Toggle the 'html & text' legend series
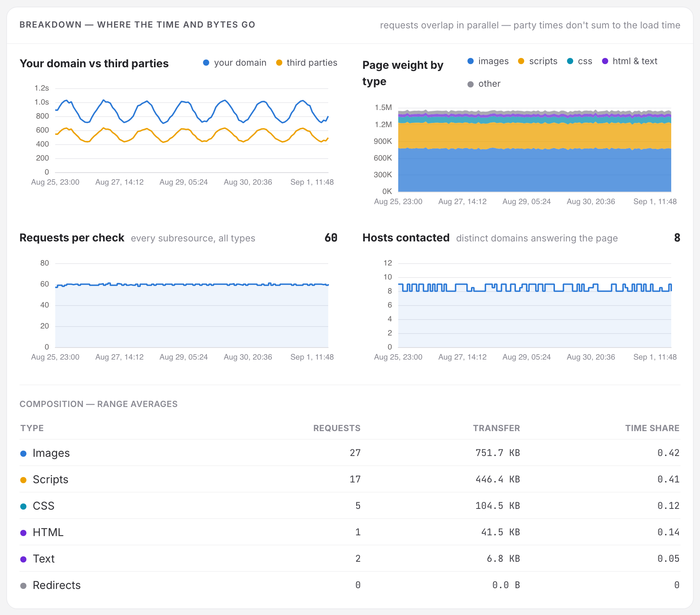The height and width of the screenshot is (615, 700). coord(630,61)
